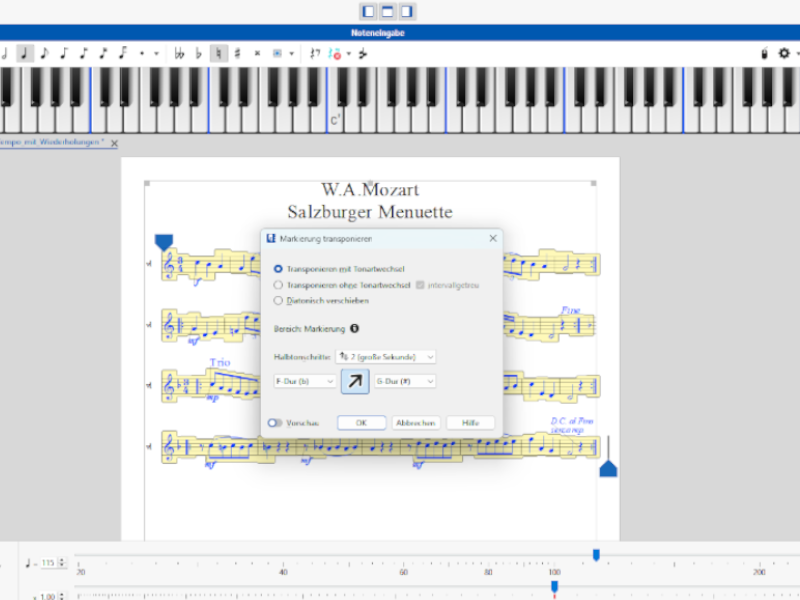
Task: Select the 128th note duration
Action: (123, 53)
